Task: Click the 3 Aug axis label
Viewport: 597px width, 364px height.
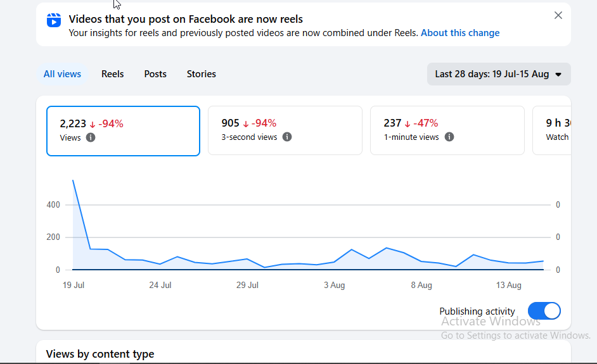Action: coord(334,285)
